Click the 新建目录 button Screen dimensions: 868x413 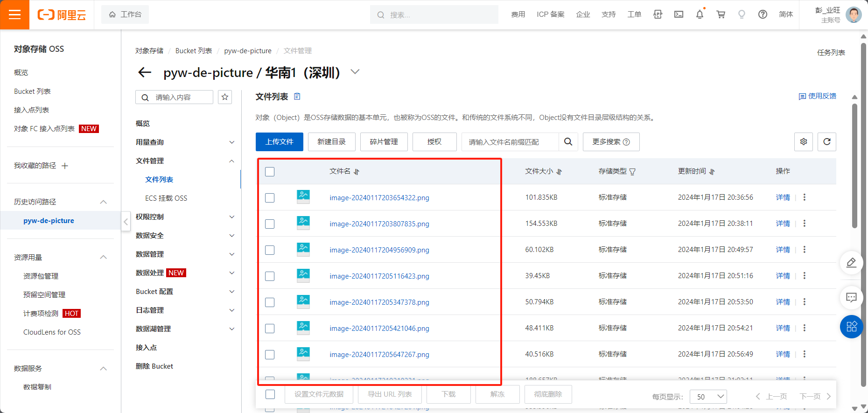[x=332, y=142]
